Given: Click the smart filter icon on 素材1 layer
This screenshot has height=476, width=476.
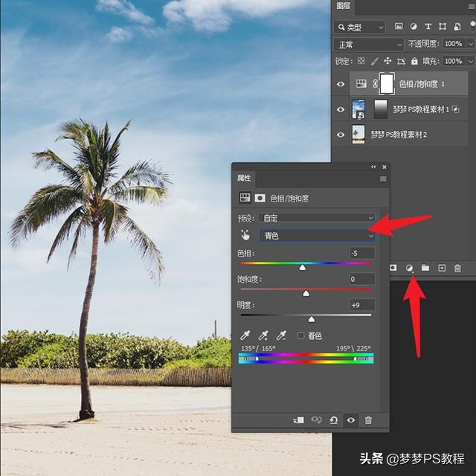Looking at the screenshot, I should point(455,109).
